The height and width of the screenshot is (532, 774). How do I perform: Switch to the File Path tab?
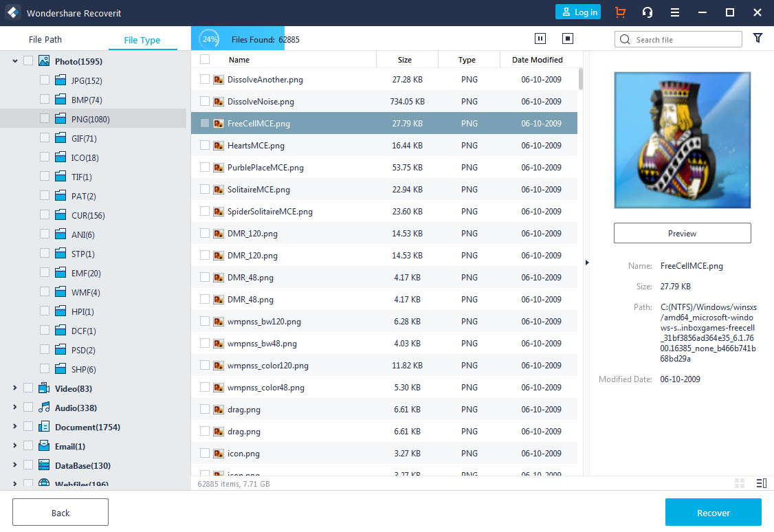click(x=45, y=39)
